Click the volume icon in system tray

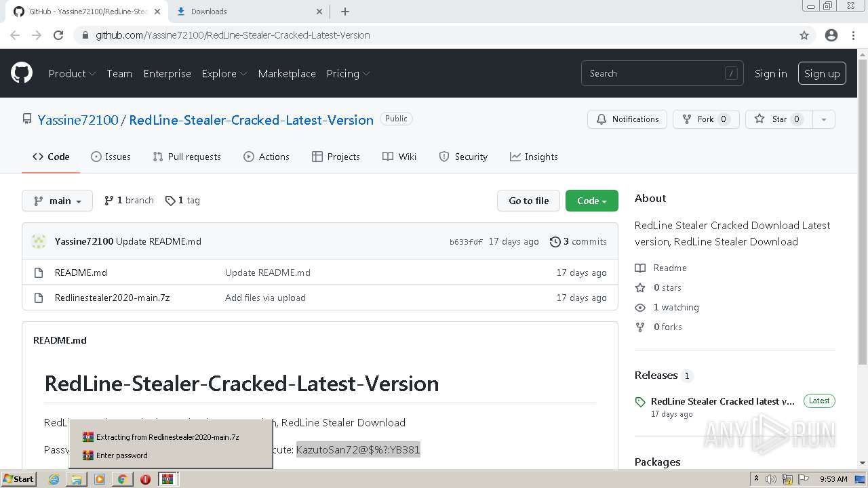(x=771, y=479)
